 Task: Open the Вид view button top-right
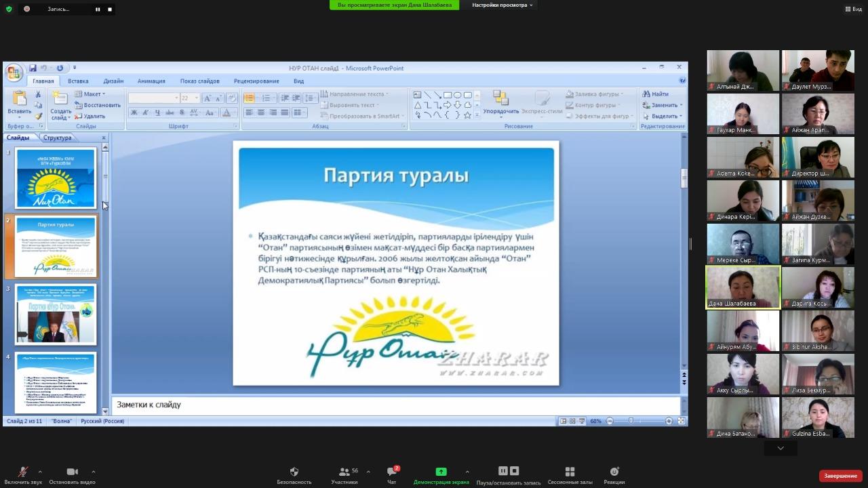point(852,9)
